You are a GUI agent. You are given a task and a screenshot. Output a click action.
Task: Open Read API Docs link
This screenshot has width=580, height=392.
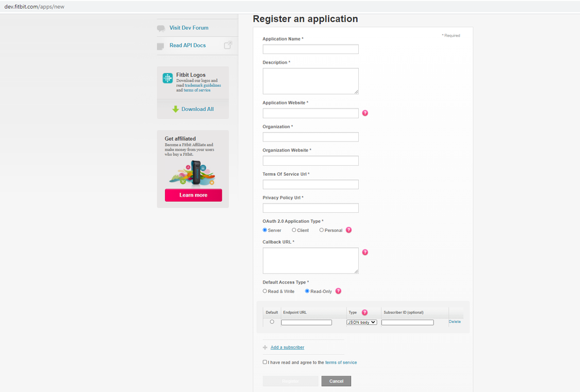[x=188, y=45]
